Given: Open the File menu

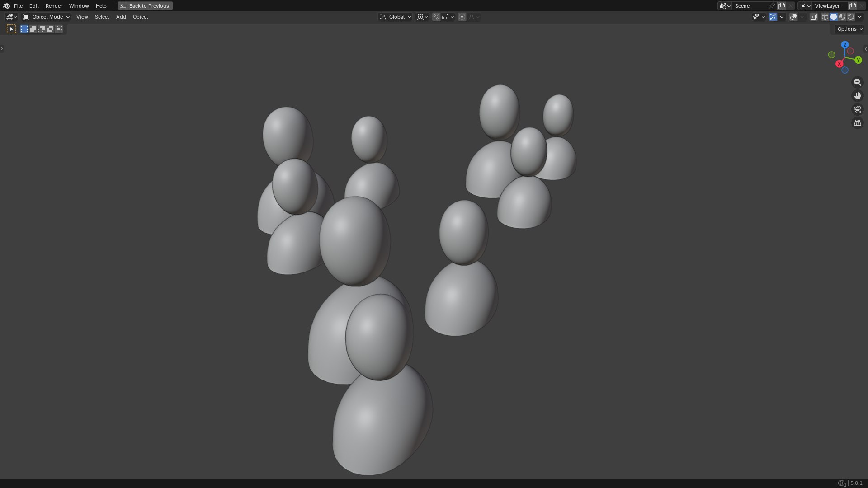Looking at the screenshot, I should coord(18,6).
